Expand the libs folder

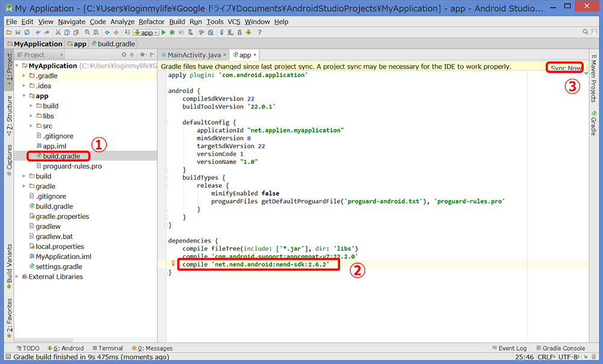[31, 116]
